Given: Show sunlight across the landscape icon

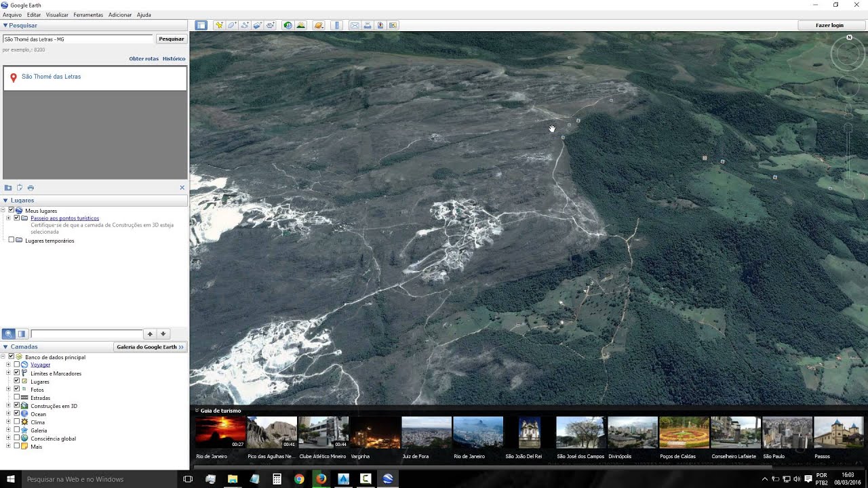Looking at the screenshot, I should (x=300, y=25).
